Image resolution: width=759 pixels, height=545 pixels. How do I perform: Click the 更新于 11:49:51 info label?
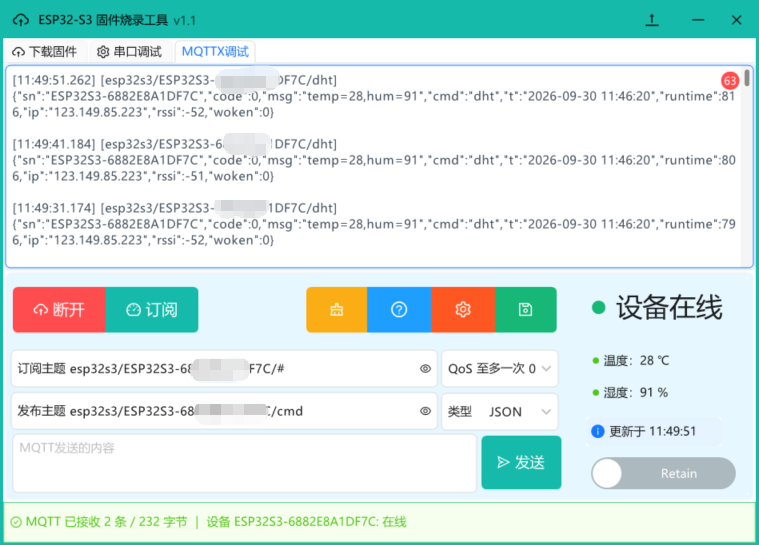click(x=652, y=431)
